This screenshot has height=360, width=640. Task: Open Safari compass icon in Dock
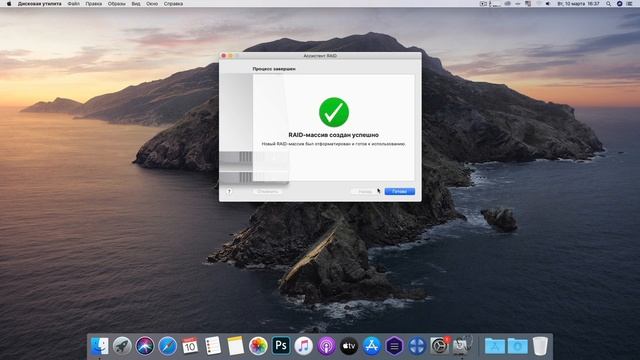tap(167, 346)
